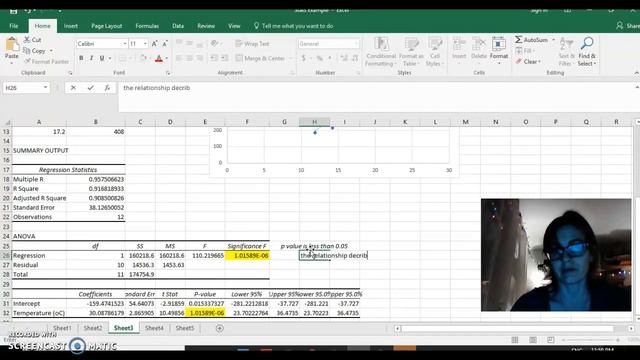The width and height of the screenshot is (640, 360).
Task: Open the Sheet2 tab
Action: click(93, 328)
